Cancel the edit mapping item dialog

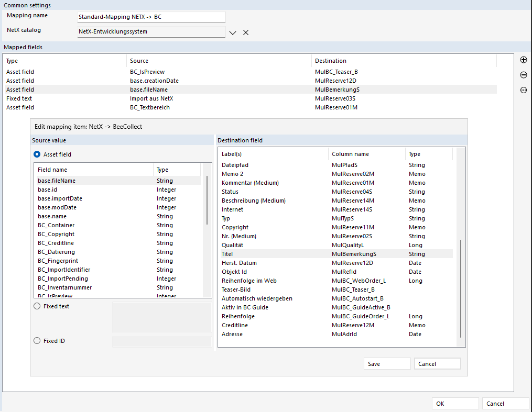click(437, 364)
